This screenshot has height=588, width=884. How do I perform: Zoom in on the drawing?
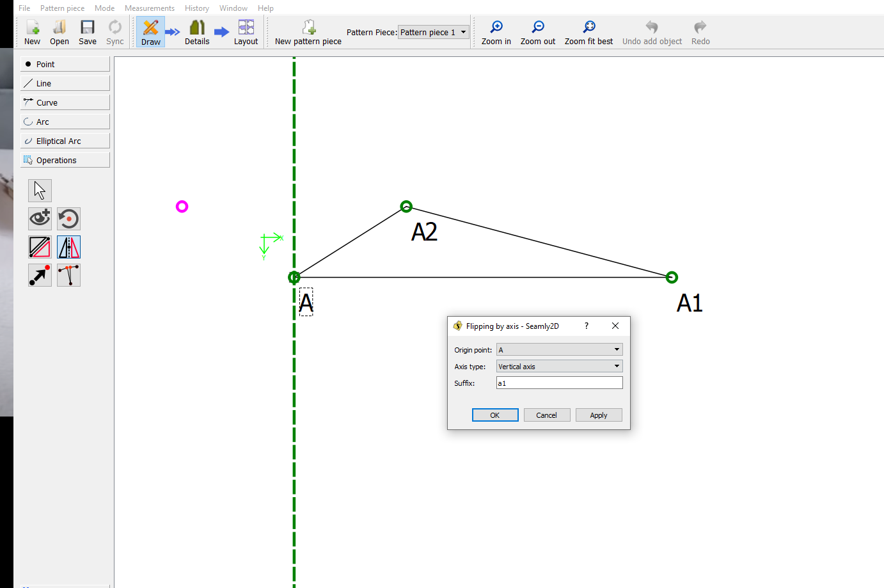[x=496, y=32]
